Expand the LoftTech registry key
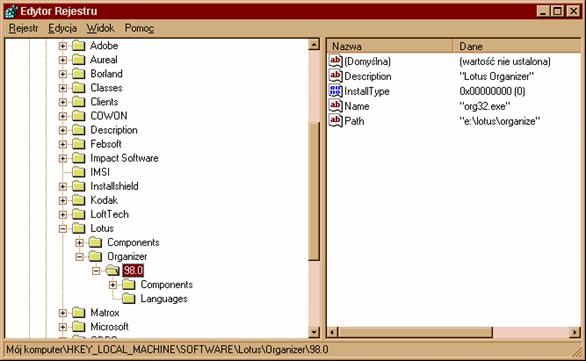 (x=63, y=214)
